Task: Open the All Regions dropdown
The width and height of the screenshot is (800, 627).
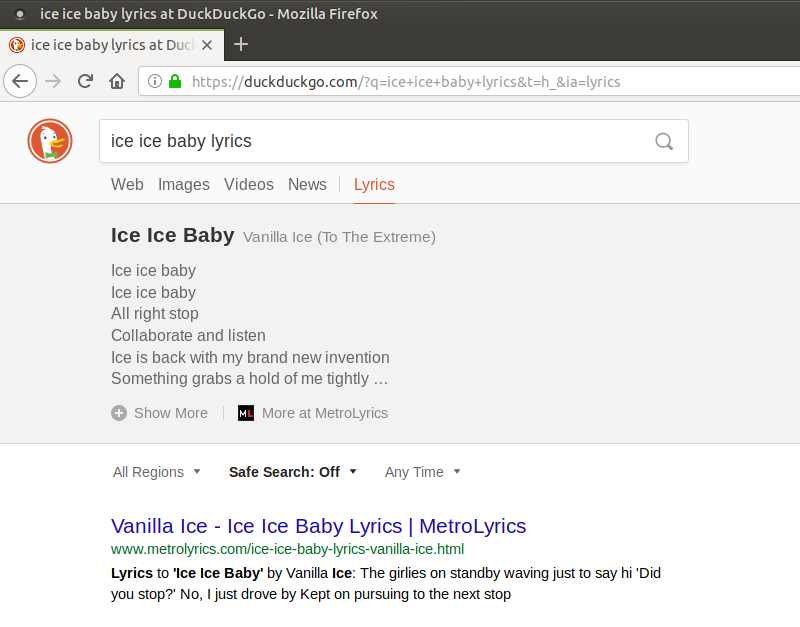Action: [x=157, y=472]
